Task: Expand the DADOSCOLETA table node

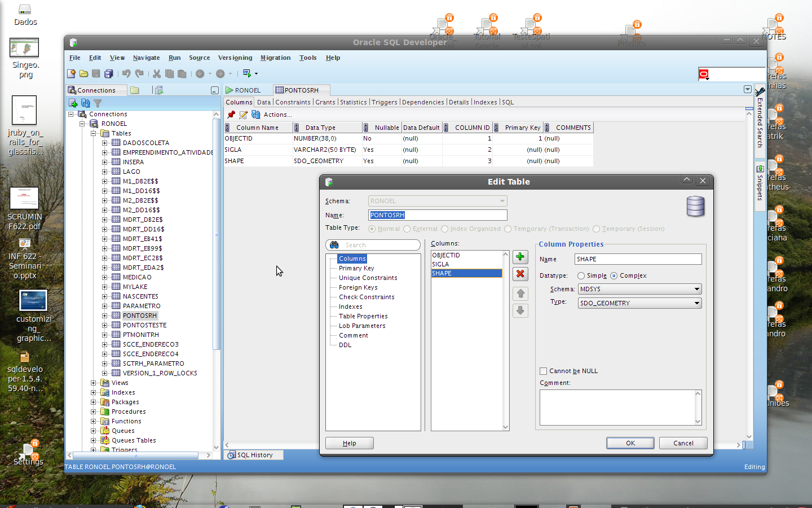Action: 105,143
